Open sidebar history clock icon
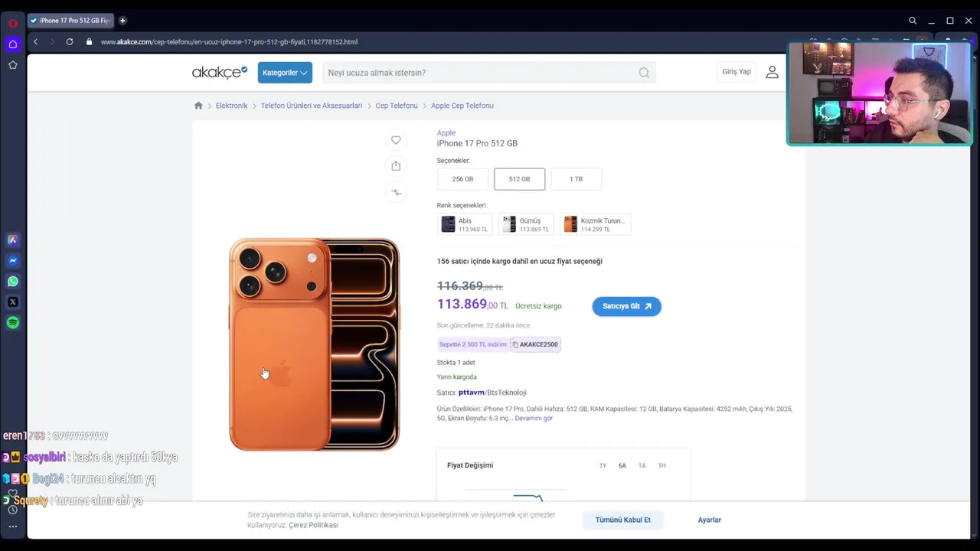The width and height of the screenshot is (980, 551). coord(13,510)
